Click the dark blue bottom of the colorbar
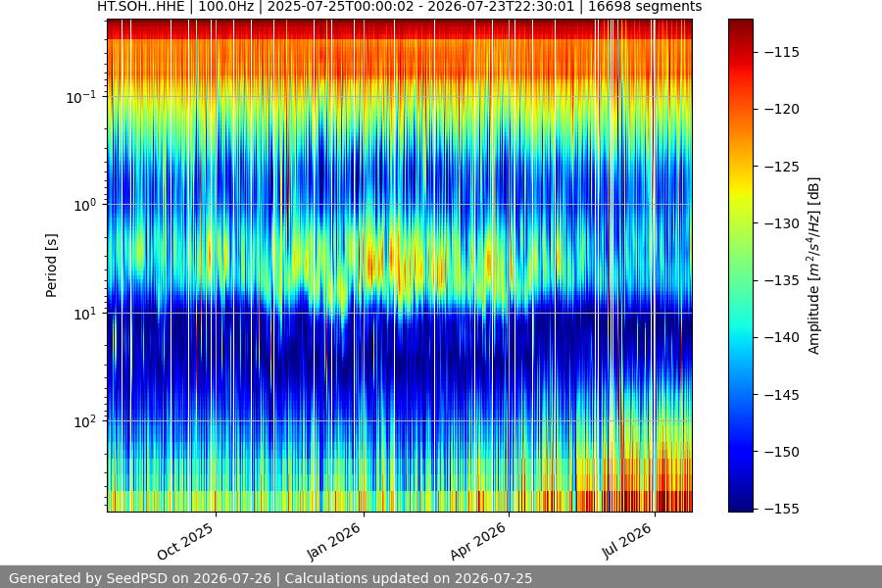The width and height of the screenshot is (882, 588). tap(740, 504)
